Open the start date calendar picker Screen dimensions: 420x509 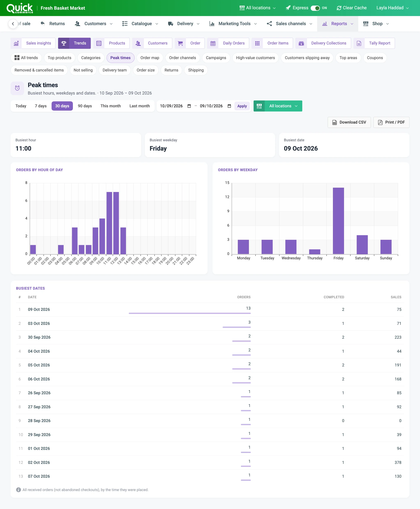coord(189,106)
